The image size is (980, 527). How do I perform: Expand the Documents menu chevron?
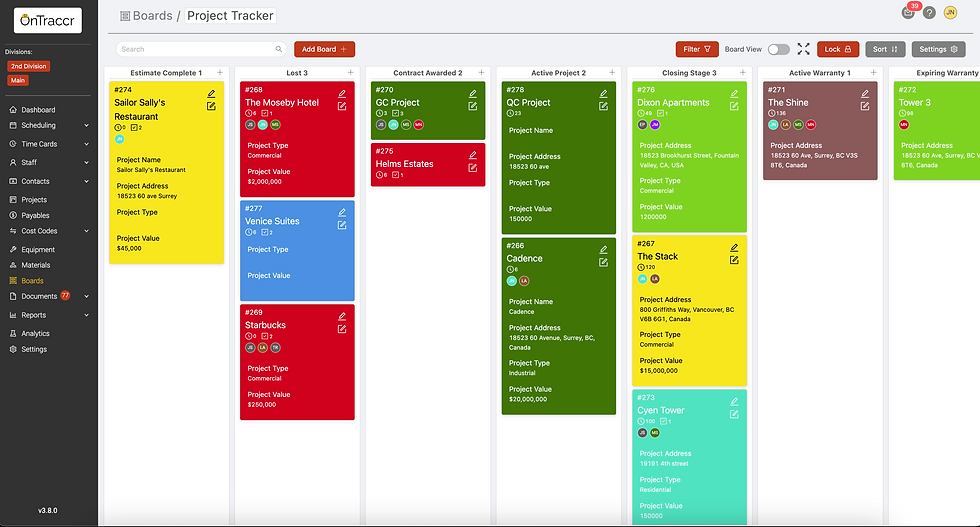click(x=86, y=296)
